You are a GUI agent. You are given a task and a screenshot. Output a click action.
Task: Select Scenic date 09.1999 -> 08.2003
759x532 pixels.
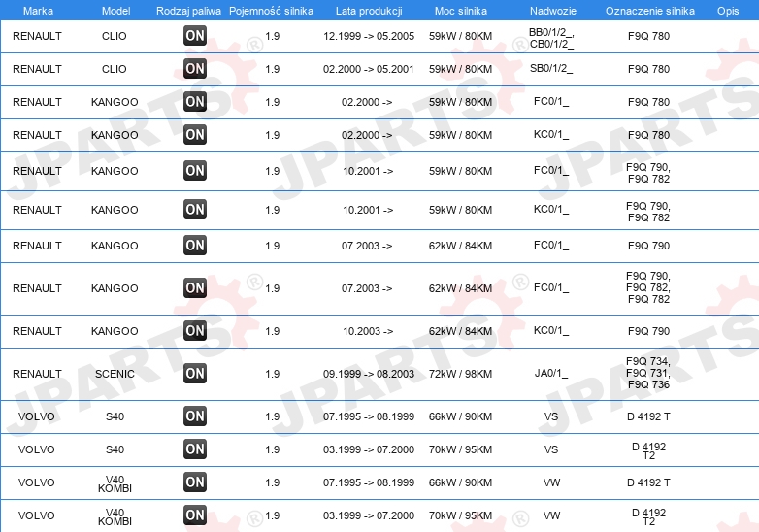(x=369, y=374)
